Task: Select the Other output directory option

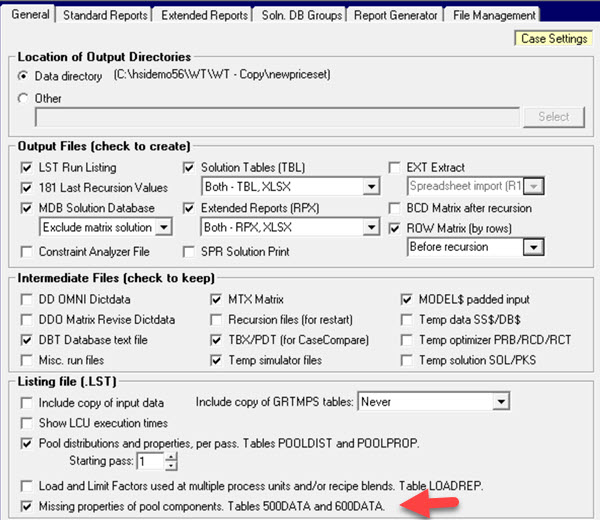Action: coord(25,99)
